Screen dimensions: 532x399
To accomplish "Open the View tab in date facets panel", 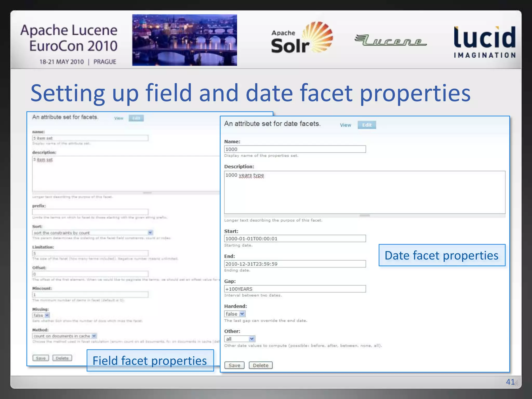I will click(x=345, y=125).
